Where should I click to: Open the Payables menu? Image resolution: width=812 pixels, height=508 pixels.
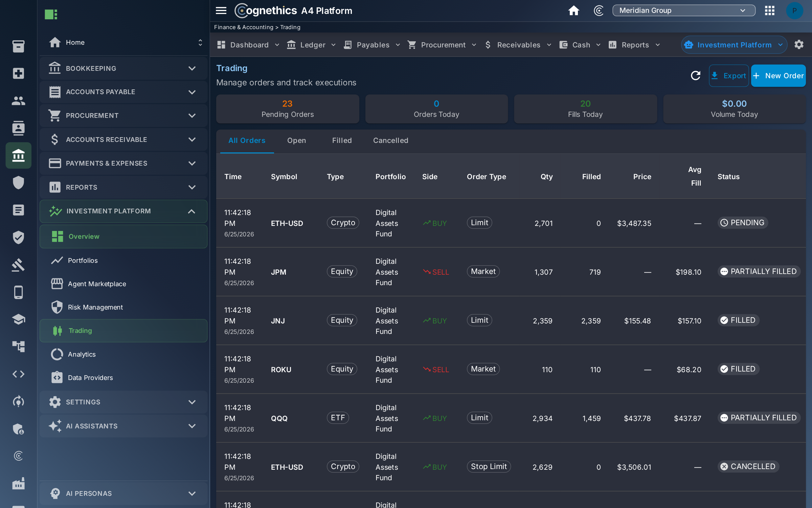(x=372, y=45)
